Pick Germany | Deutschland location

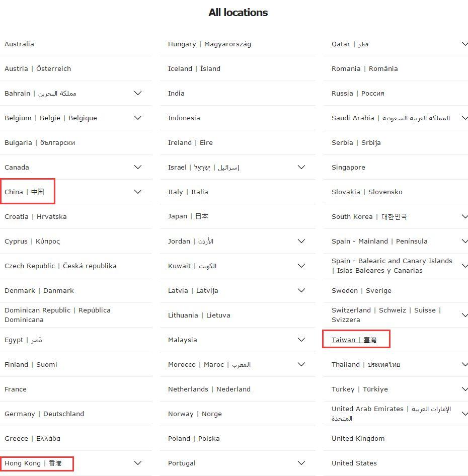[x=44, y=414]
